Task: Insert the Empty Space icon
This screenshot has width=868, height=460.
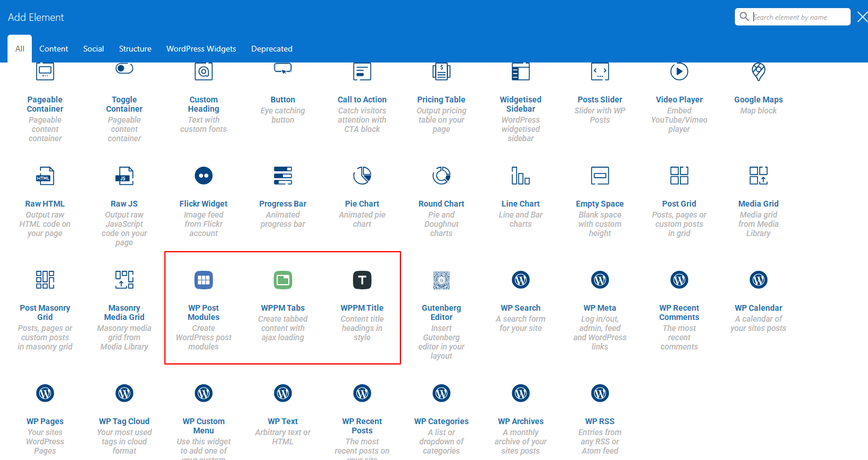Action: 600,175
